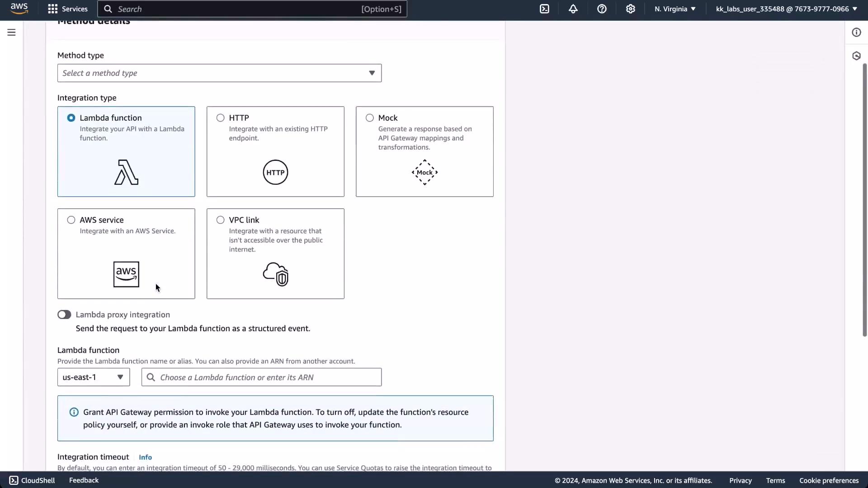Click the footer Feedback link
This screenshot has width=868, height=488.
84,480
